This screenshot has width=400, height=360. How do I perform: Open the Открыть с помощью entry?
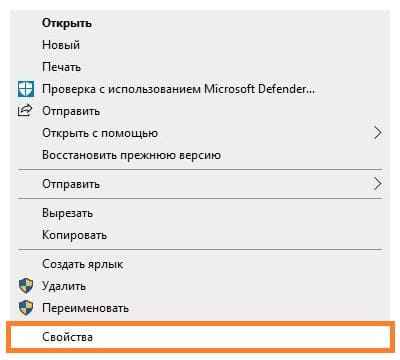coord(100,133)
